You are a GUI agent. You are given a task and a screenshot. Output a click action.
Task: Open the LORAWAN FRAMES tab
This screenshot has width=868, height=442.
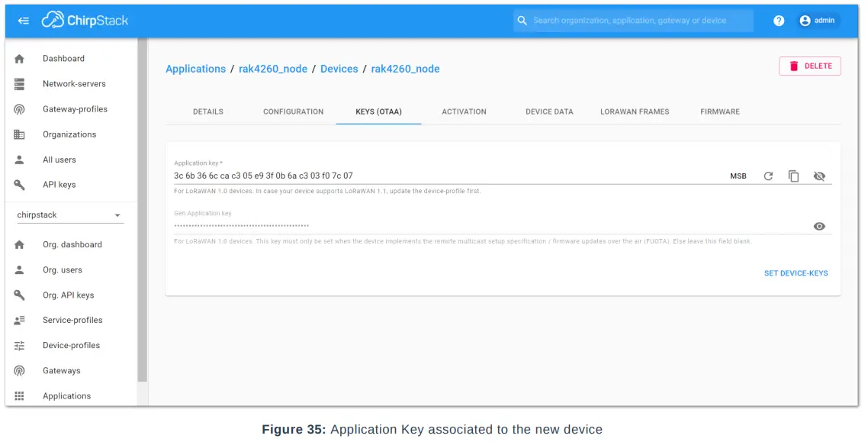click(635, 111)
